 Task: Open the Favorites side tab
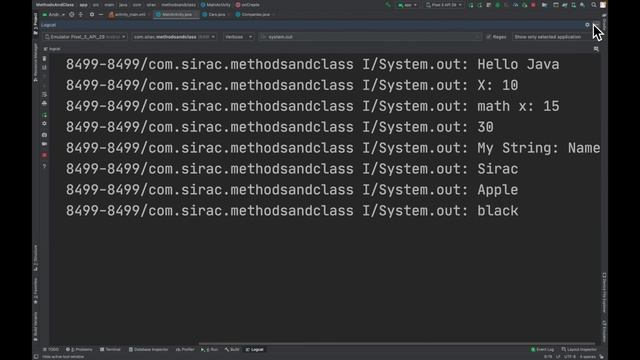coord(36,291)
